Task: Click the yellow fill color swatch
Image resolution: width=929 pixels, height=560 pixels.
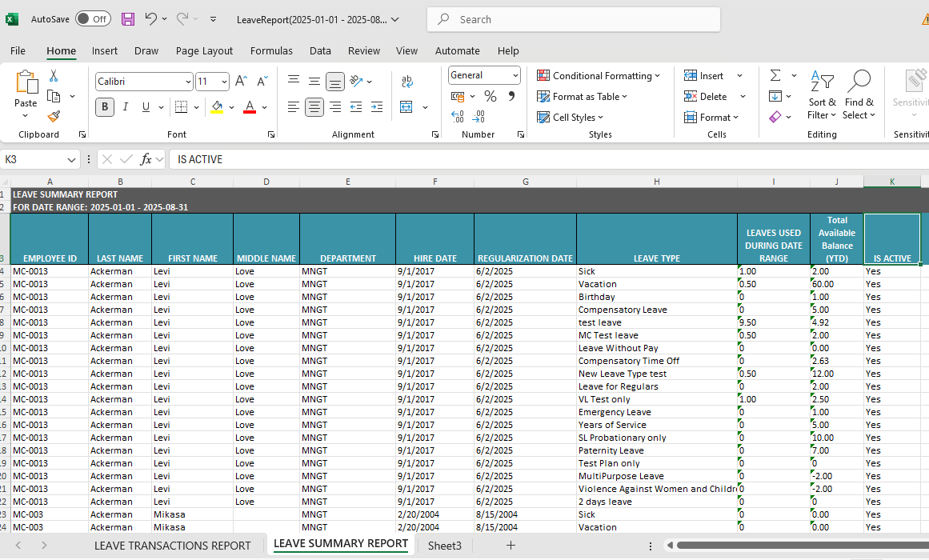Action: pos(217,107)
